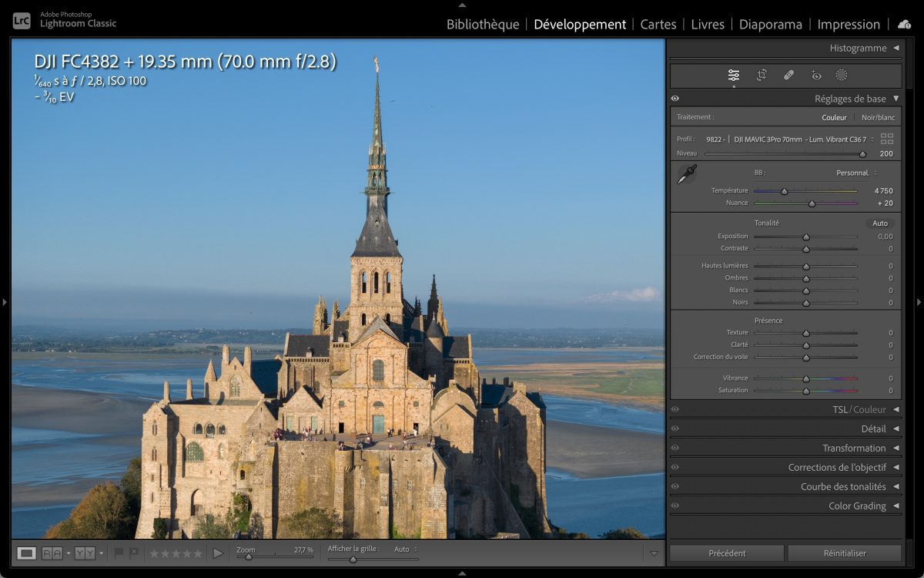Viewport: 924px width, 578px height.
Task: Open the Masking tool
Action: (x=842, y=75)
